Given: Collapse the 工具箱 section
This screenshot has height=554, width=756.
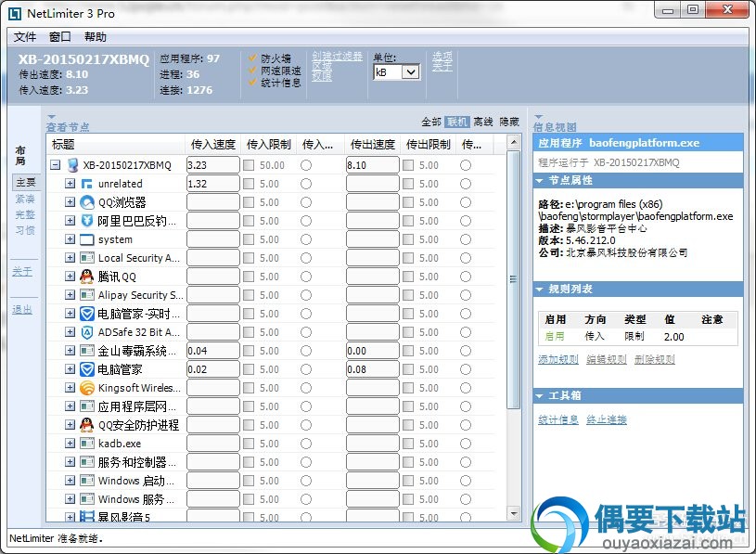Looking at the screenshot, I should 539,396.
